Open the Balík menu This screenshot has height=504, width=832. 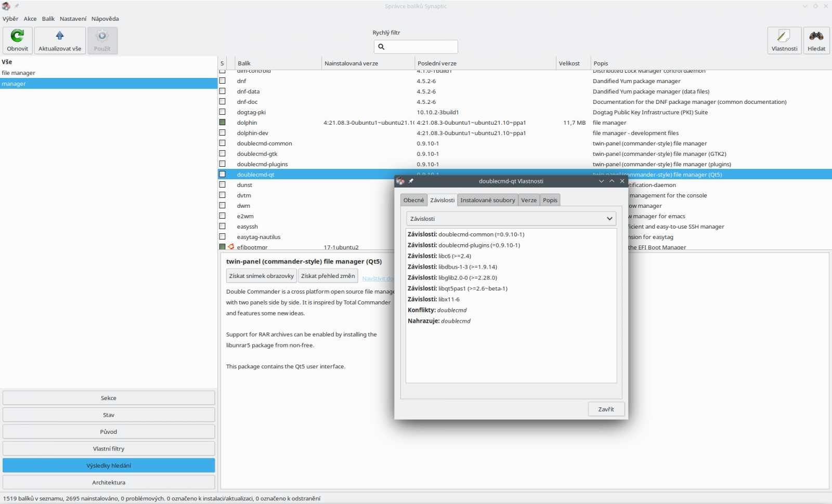tap(48, 19)
